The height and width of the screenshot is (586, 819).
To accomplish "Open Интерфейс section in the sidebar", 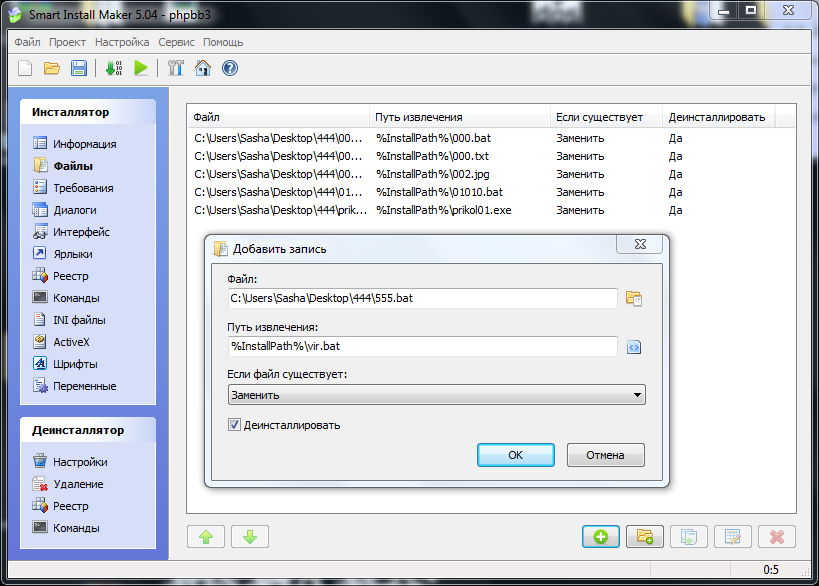I will (x=71, y=232).
